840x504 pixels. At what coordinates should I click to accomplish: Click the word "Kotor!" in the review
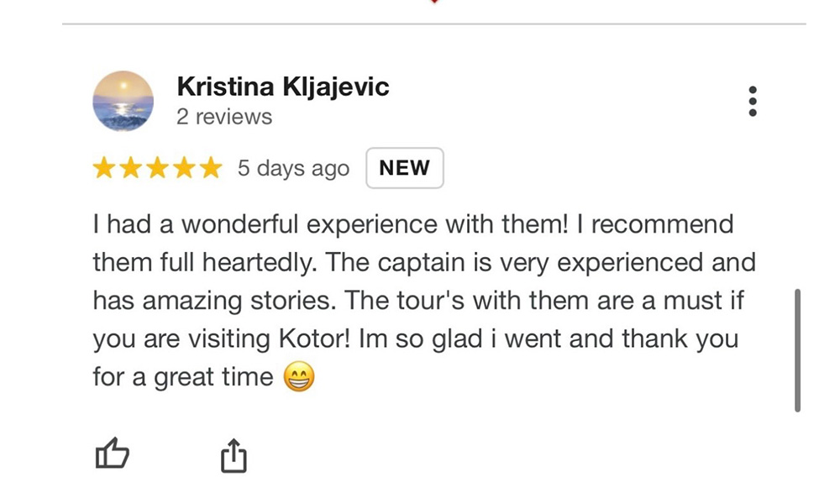(313, 339)
